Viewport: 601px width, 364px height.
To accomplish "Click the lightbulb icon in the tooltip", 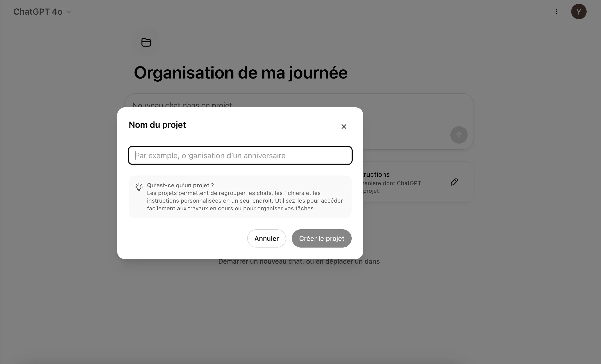I will [x=139, y=186].
